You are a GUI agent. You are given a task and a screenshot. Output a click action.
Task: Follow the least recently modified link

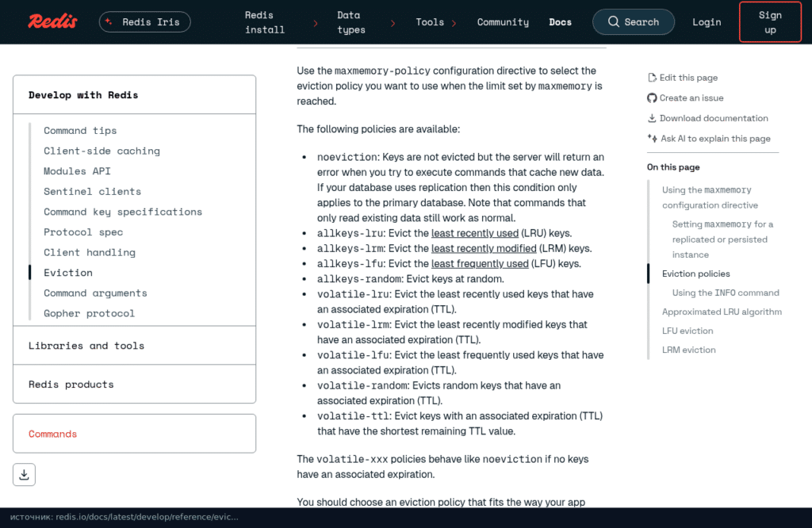(484, 248)
